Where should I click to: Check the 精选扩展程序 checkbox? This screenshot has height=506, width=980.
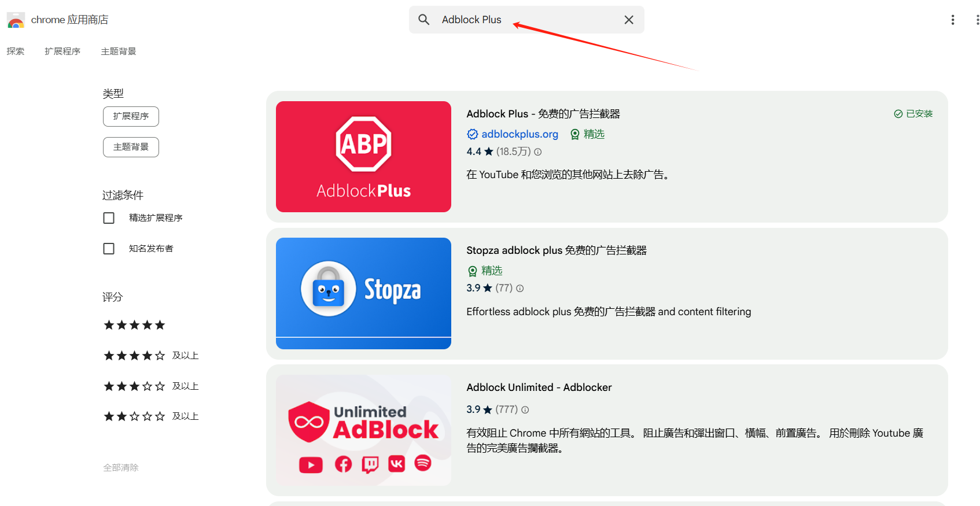click(109, 218)
